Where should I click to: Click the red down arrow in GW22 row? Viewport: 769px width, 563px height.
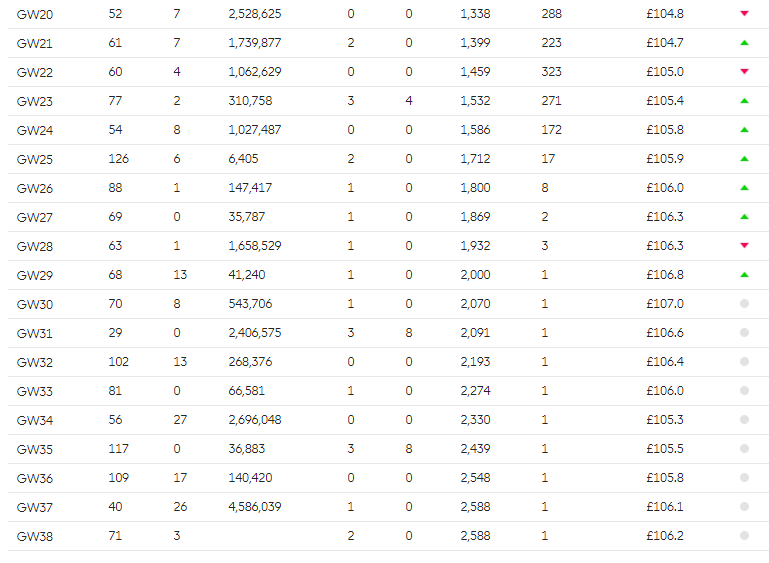(x=744, y=71)
